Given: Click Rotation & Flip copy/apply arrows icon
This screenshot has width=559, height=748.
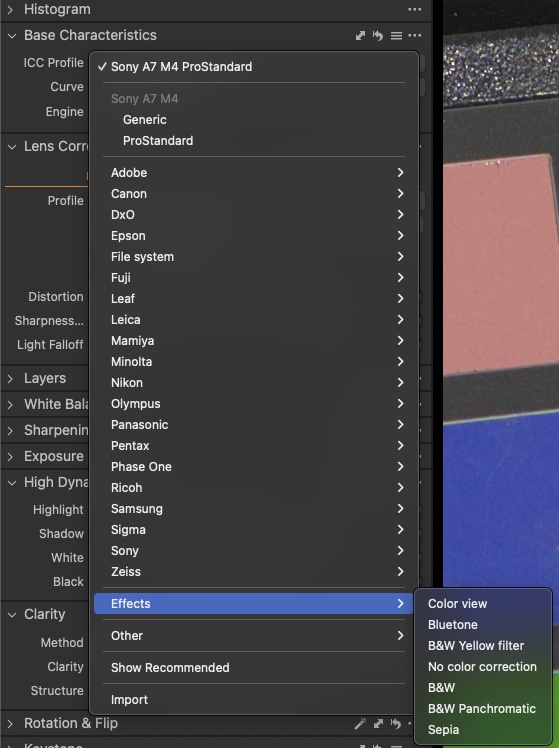Looking at the screenshot, I should click(378, 724).
